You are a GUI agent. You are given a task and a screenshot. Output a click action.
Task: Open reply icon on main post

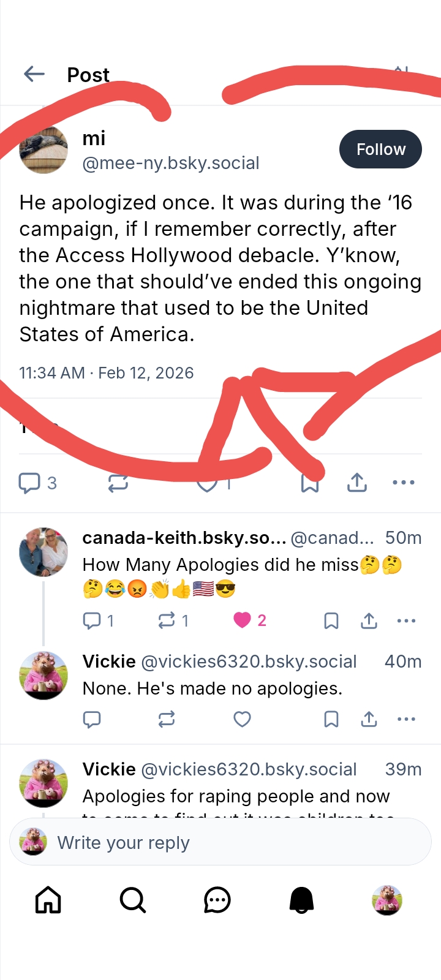(29, 483)
